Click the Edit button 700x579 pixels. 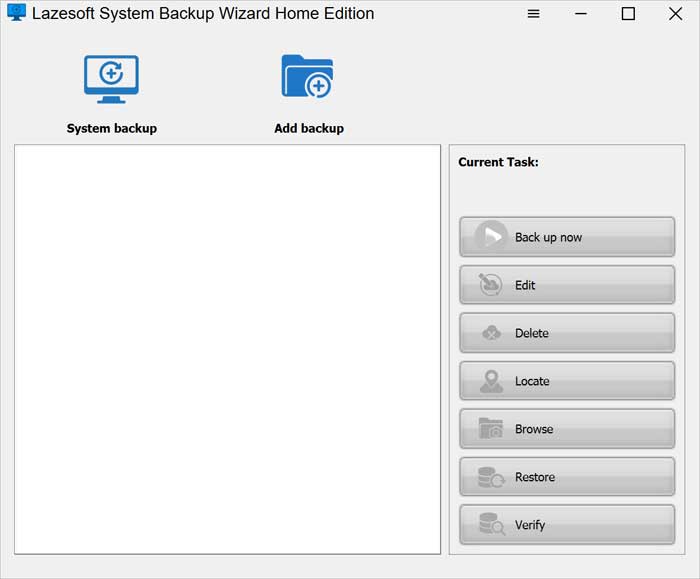click(x=567, y=285)
